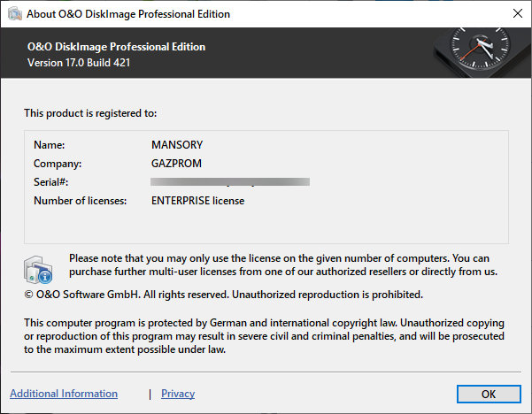Click the Number of licenses label
This screenshot has height=414, width=532.
pos(81,201)
